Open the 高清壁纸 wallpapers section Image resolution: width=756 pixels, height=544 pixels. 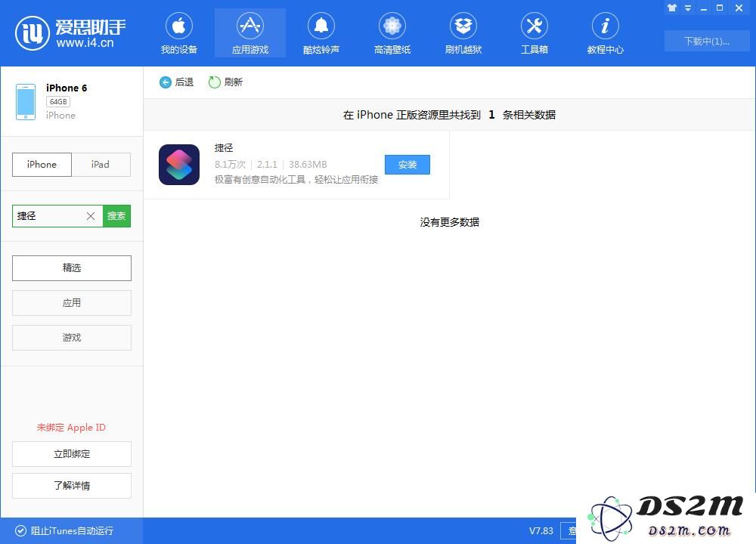pos(392,32)
